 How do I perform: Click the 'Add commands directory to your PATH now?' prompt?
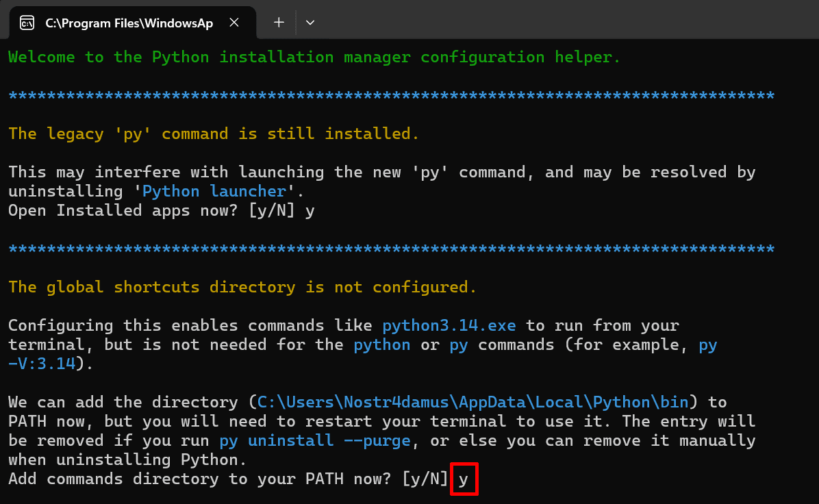[228, 479]
